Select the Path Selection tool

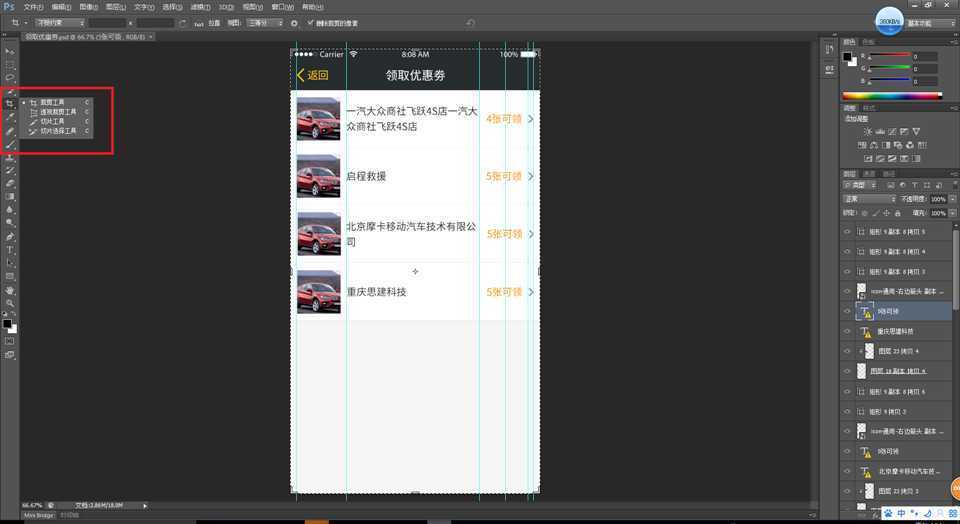click(9, 263)
